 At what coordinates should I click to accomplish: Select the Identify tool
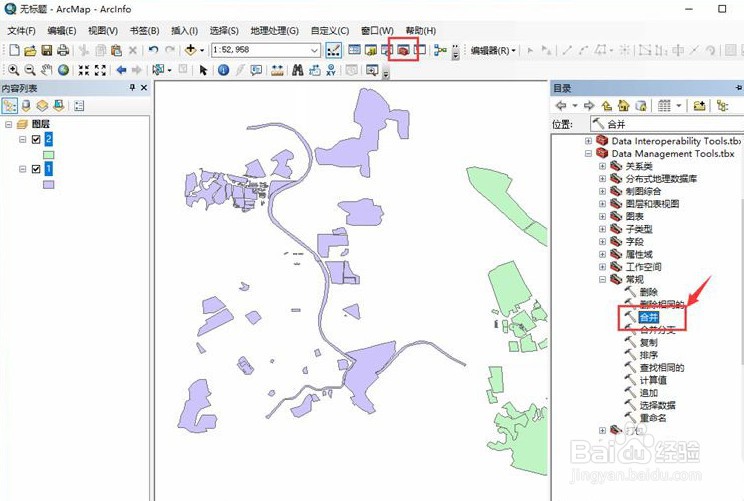(223, 70)
